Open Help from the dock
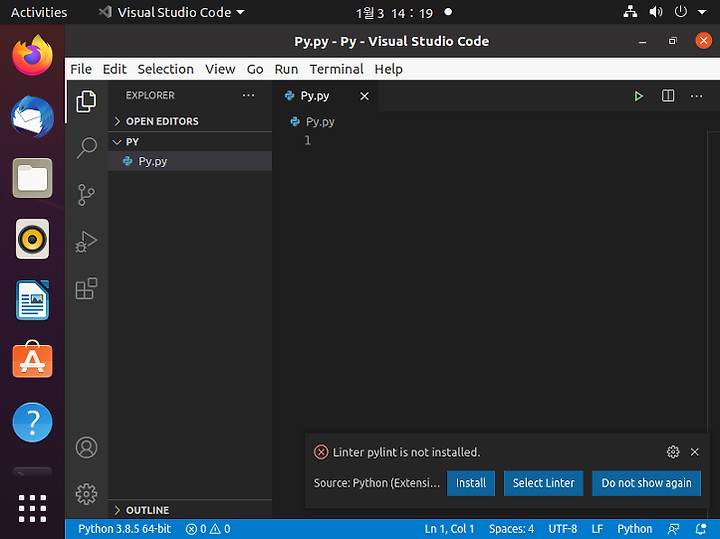This screenshot has height=539, width=720. (x=32, y=422)
